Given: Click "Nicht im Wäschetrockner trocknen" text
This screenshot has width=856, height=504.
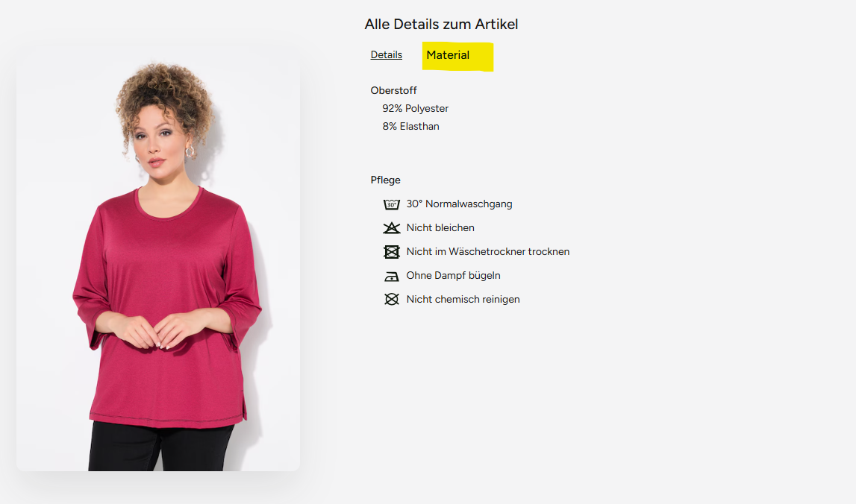Looking at the screenshot, I should coord(488,252).
